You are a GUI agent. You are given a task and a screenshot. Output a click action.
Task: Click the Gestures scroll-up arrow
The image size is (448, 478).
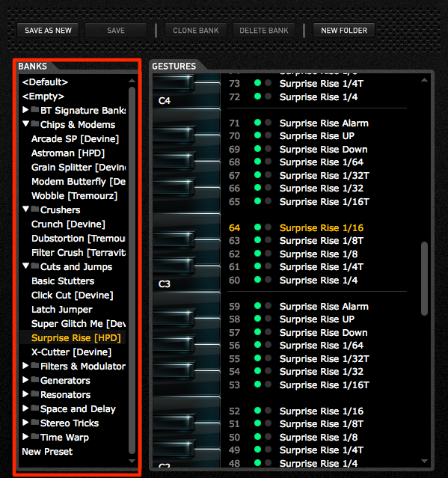(424, 80)
